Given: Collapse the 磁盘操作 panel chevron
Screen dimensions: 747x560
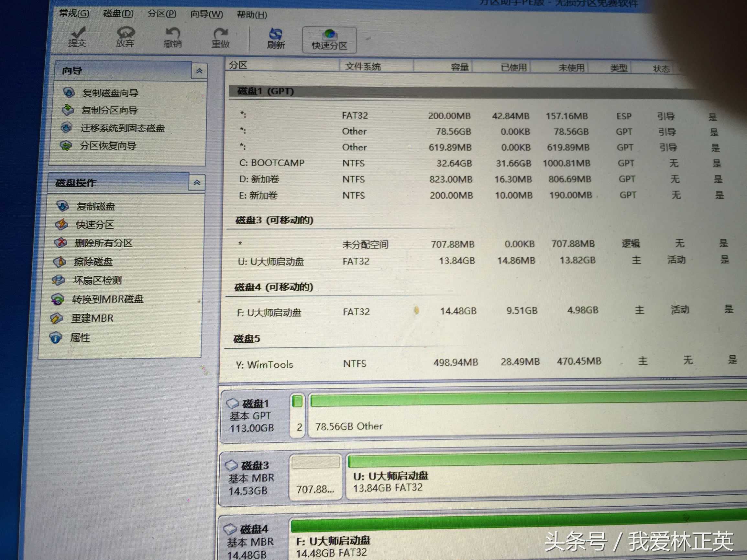Looking at the screenshot, I should (x=197, y=183).
